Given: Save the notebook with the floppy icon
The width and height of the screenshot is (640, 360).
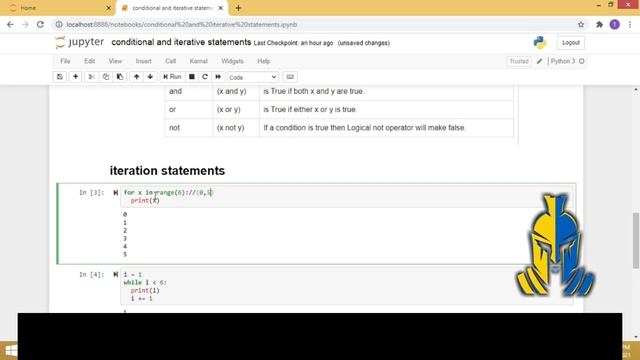Looking at the screenshot, I should [60, 77].
